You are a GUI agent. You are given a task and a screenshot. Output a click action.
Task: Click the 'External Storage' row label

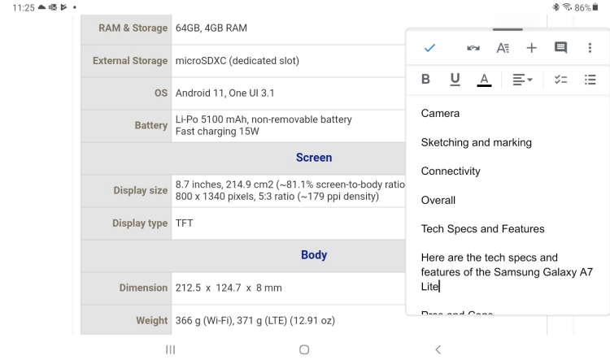click(130, 61)
